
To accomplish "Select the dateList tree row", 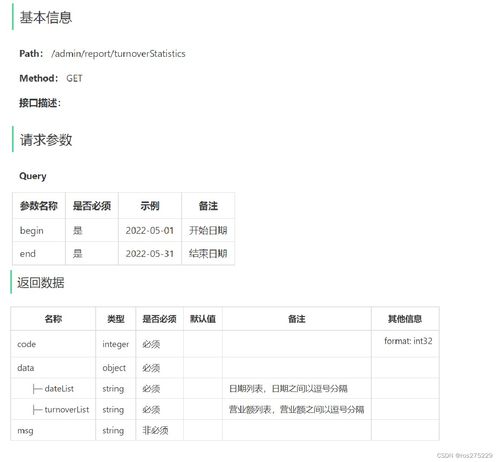I will point(53,389).
